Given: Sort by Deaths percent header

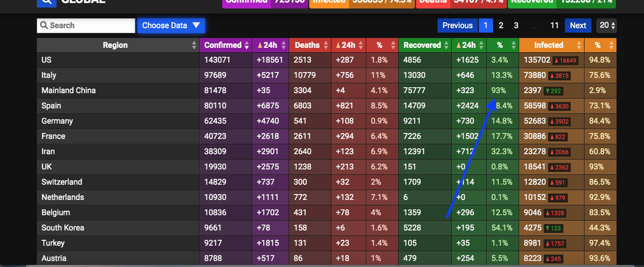Looking at the screenshot, I should tap(382, 45).
